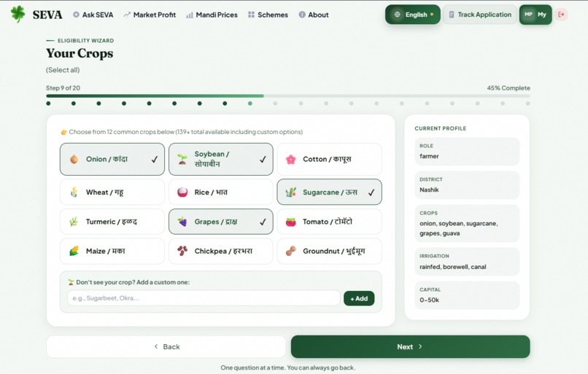588x374 pixels.
Task: Click the grapes icon on Grapes card
Action: point(182,222)
